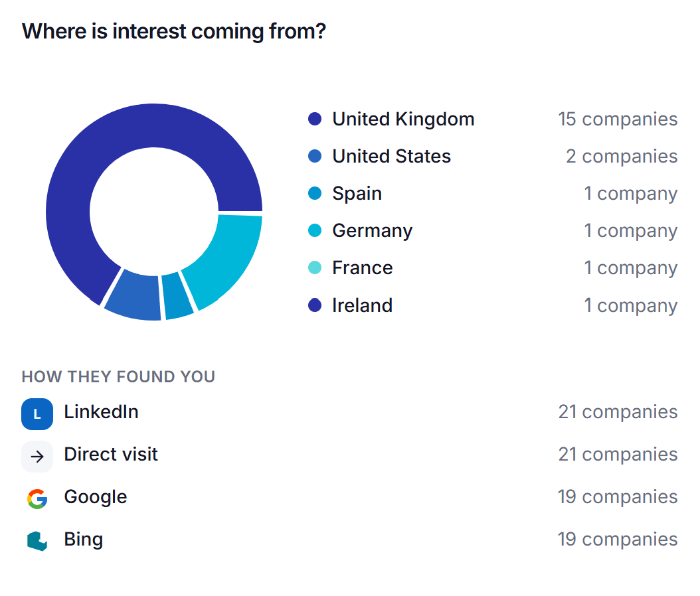Click the United States legend dot
Screen dimensions: 700x596
315,156
